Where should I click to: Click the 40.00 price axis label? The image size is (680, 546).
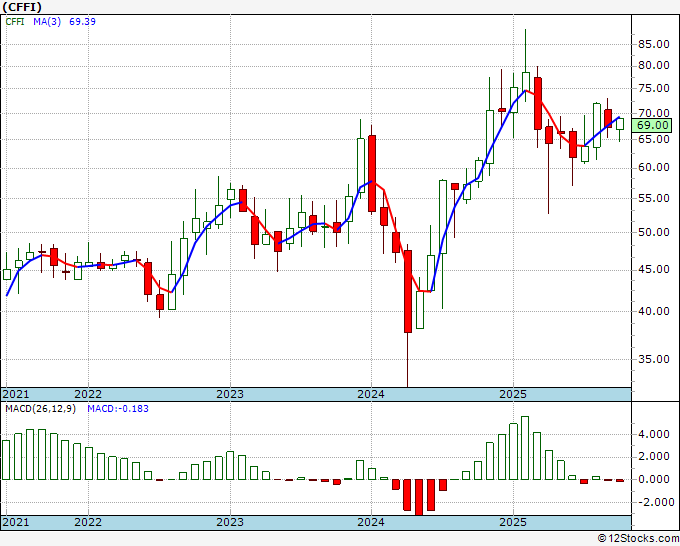653,311
